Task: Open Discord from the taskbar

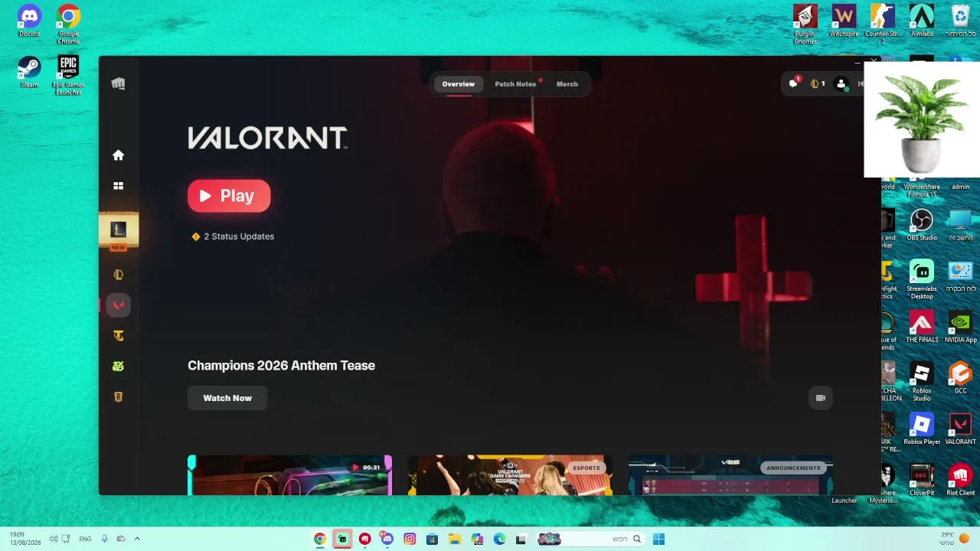Action: 387,539
